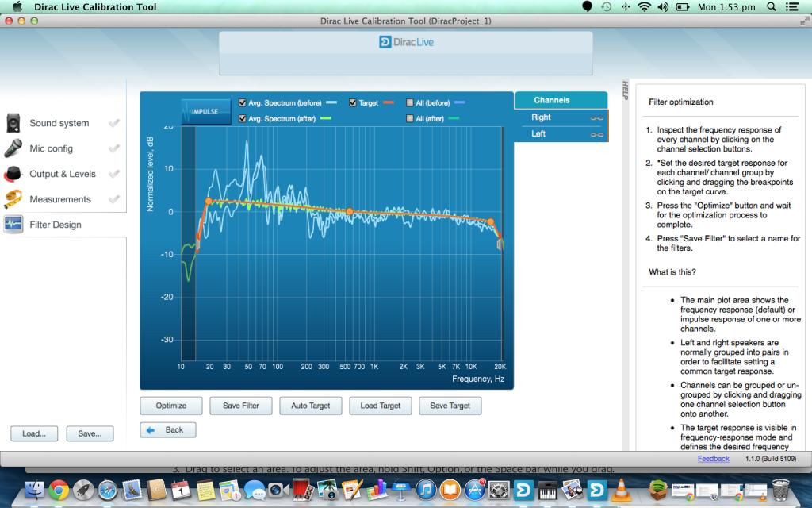Open the piano keyboard app in dock
The image size is (812, 508).
(548, 490)
